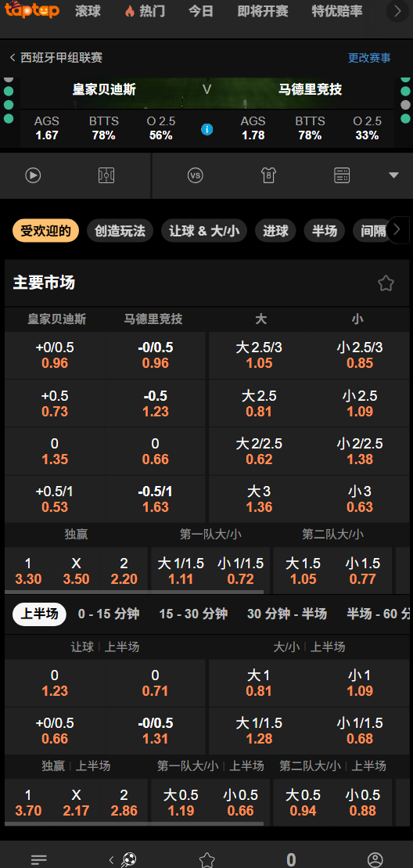Select -0.5/1 handicap at 1.63
The width and height of the screenshot is (413, 868).
coord(156,499)
